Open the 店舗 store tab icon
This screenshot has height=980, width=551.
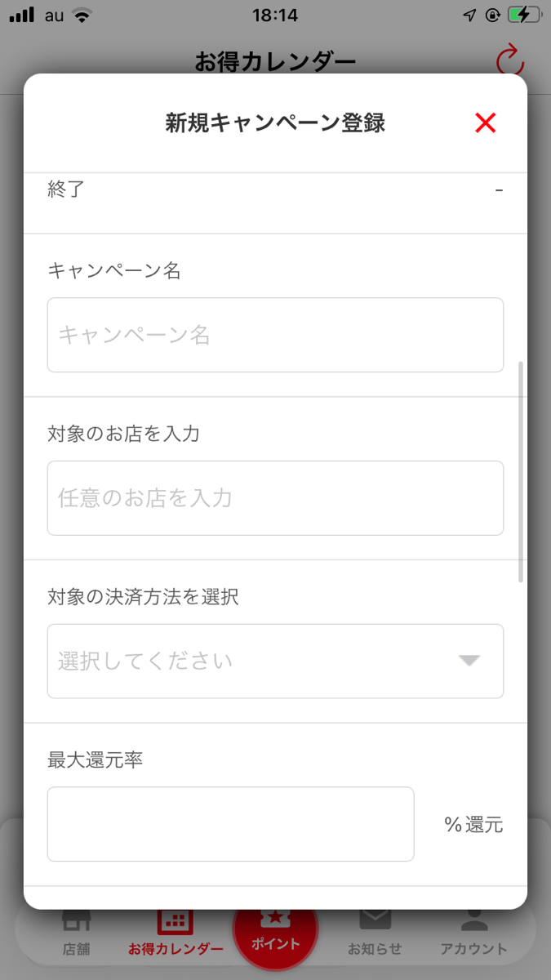(x=77, y=923)
